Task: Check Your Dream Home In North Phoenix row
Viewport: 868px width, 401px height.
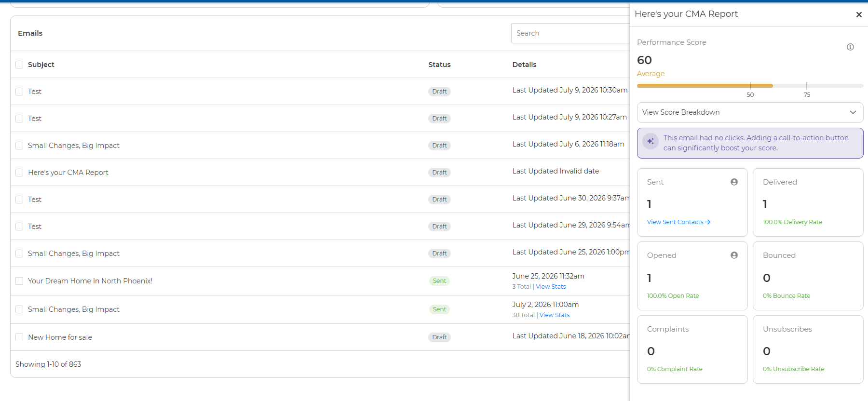Action: (x=19, y=281)
